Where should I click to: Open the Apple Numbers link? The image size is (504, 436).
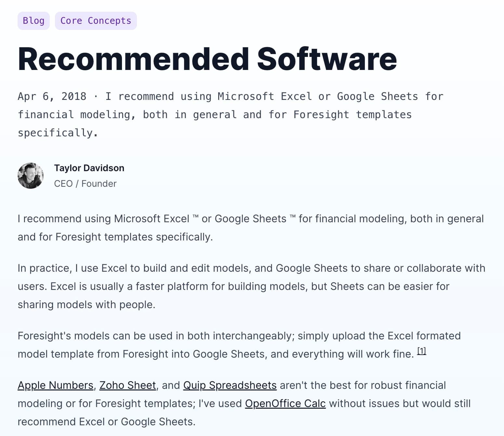click(56, 385)
